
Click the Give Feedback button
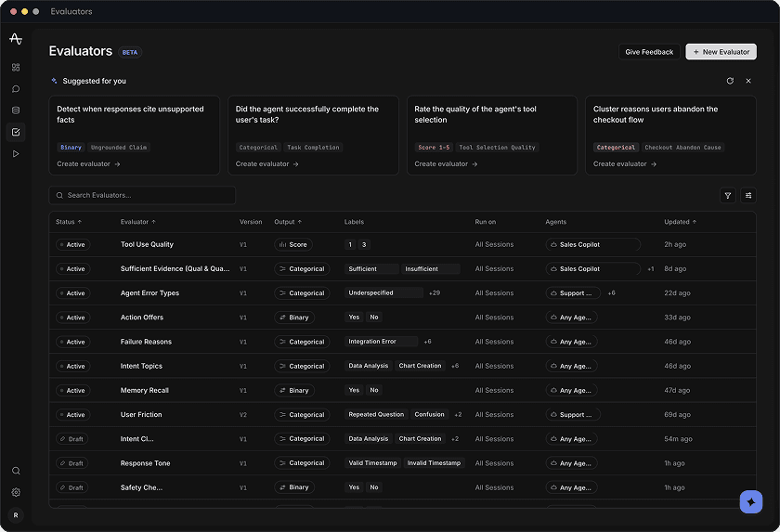(x=649, y=52)
